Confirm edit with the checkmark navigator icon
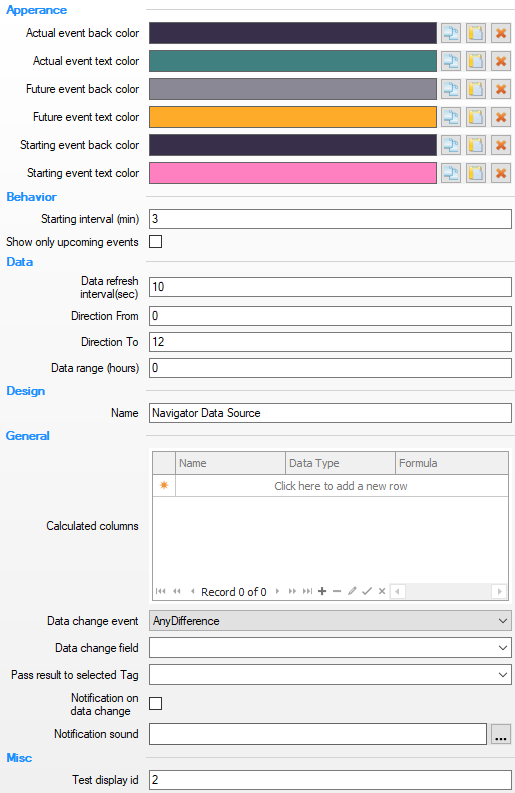Viewport: 515px width, 793px height. pyautogui.click(x=367, y=591)
